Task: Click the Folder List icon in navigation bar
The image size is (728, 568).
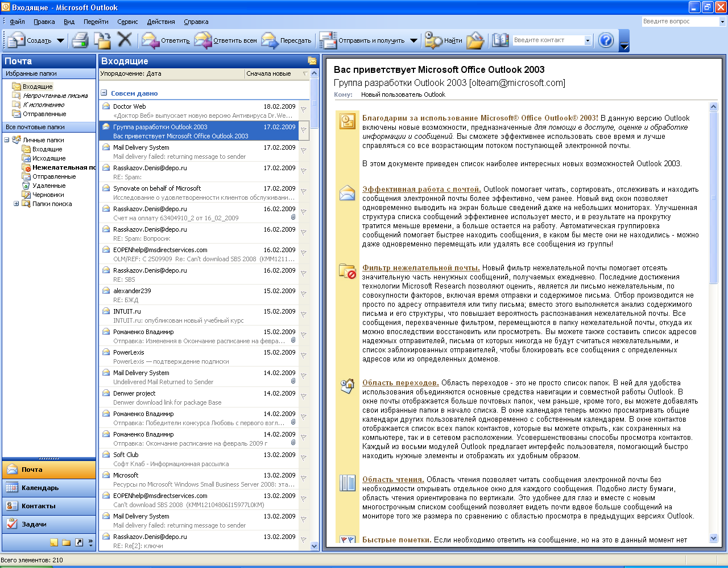Action: [67, 542]
